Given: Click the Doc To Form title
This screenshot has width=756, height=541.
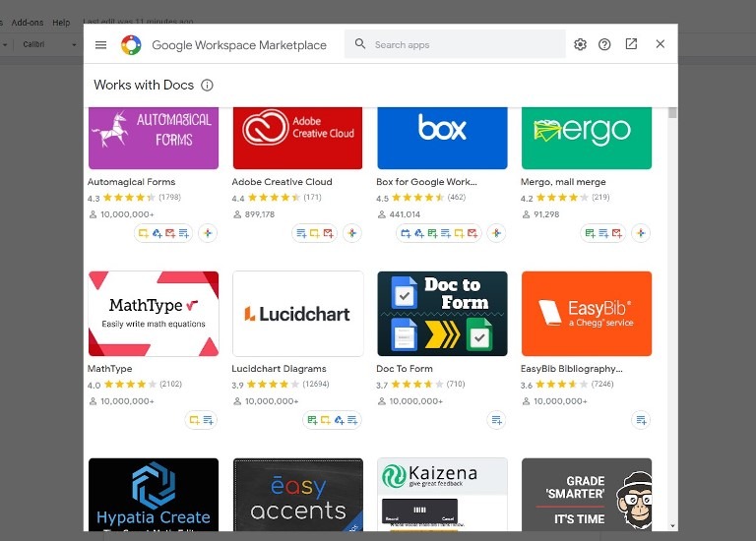Looking at the screenshot, I should point(404,369).
